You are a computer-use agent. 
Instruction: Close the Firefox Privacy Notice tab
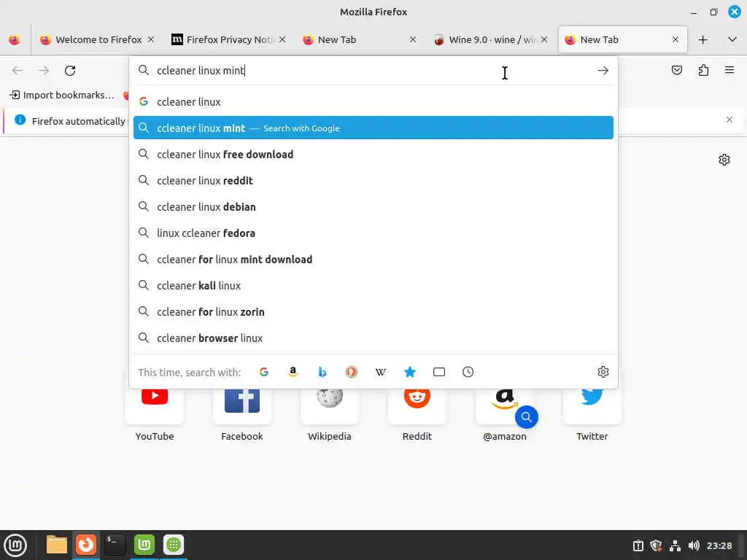point(282,39)
